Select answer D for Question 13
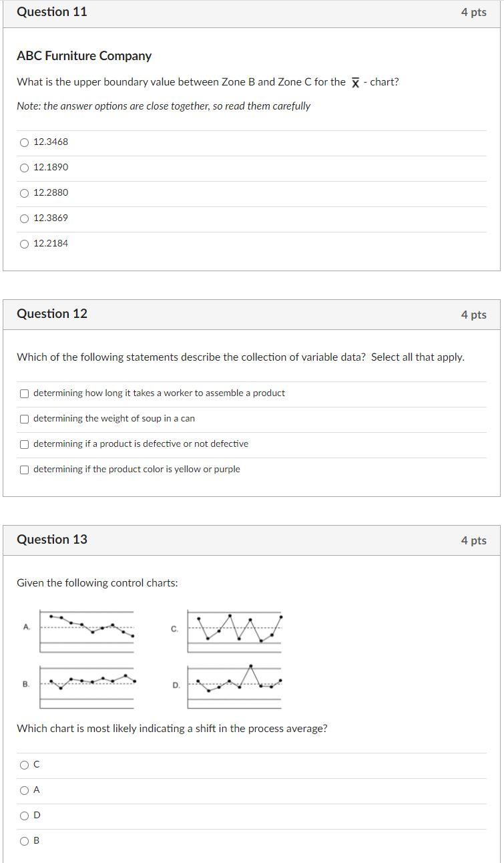 point(24,816)
